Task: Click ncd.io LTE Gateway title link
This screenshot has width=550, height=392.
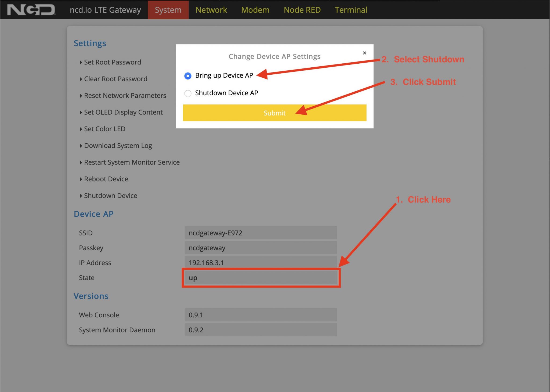Action: tap(105, 10)
